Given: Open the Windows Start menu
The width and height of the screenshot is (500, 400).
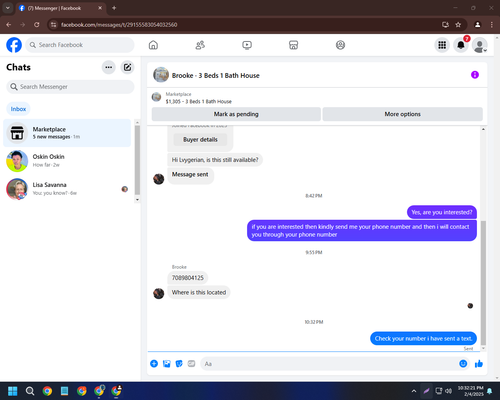Looking at the screenshot, I should 13,391.
